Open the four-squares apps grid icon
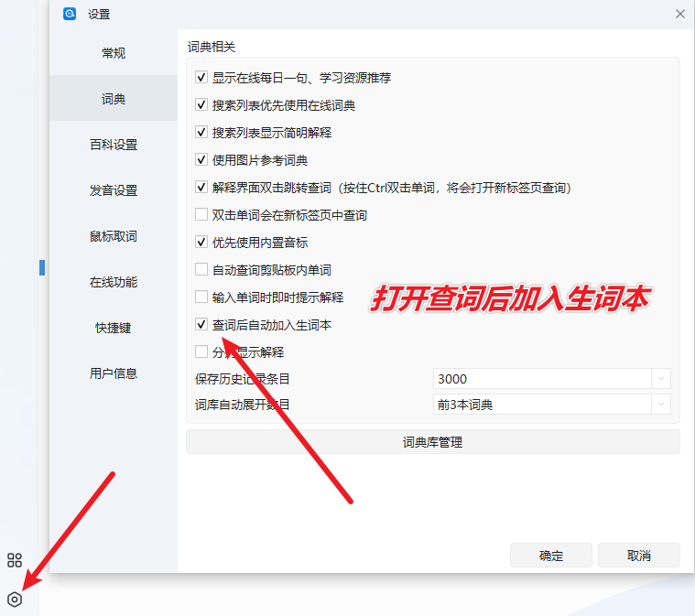 point(15,560)
